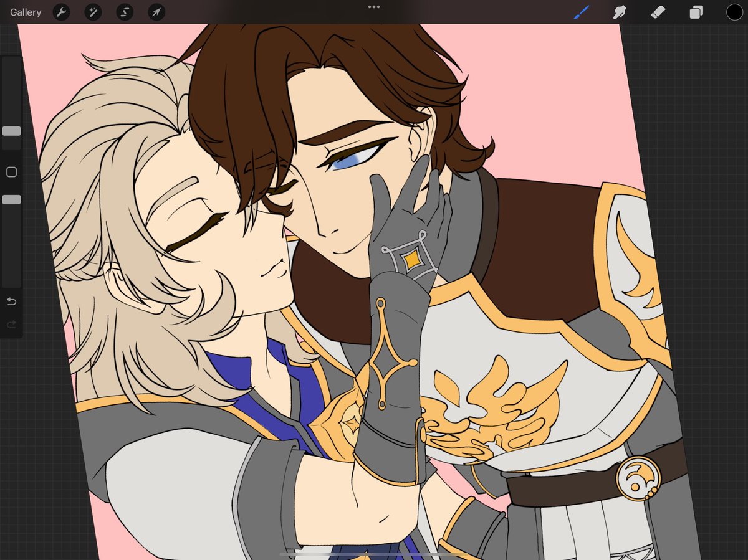The height and width of the screenshot is (560, 748).
Task: Open the black color picker swatch
Action: pyautogui.click(x=734, y=12)
